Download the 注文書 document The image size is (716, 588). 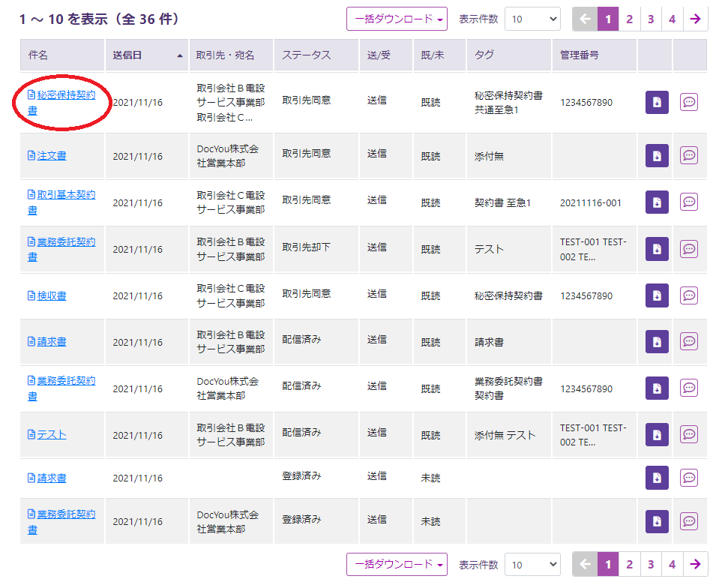point(657,156)
